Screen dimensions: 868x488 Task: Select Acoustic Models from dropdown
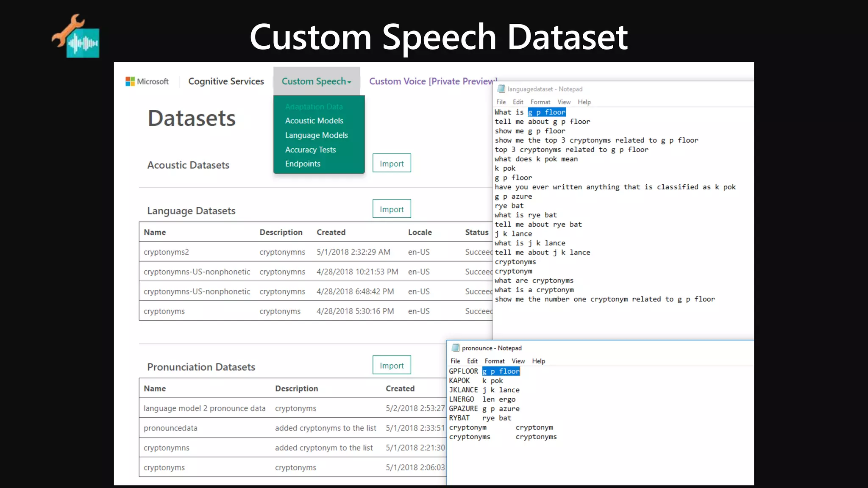tap(314, 121)
